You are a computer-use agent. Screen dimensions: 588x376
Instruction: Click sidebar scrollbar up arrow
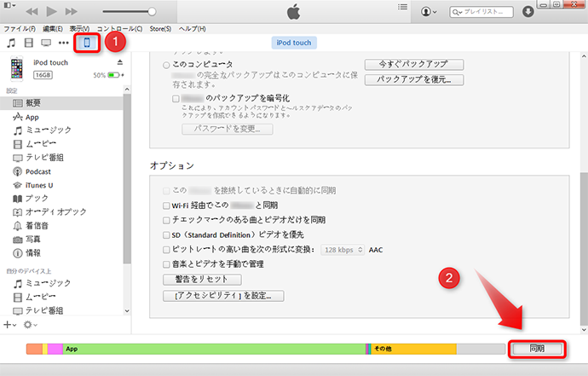coord(127,90)
